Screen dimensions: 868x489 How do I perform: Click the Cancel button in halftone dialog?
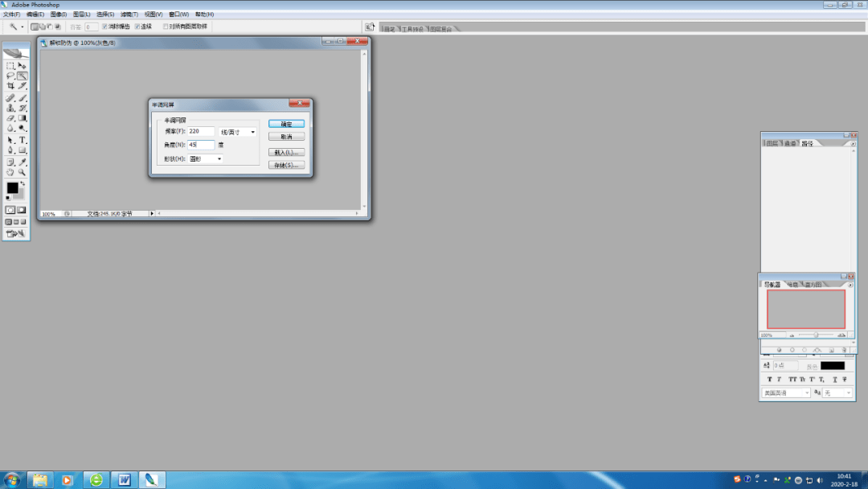tap(286, 136)
